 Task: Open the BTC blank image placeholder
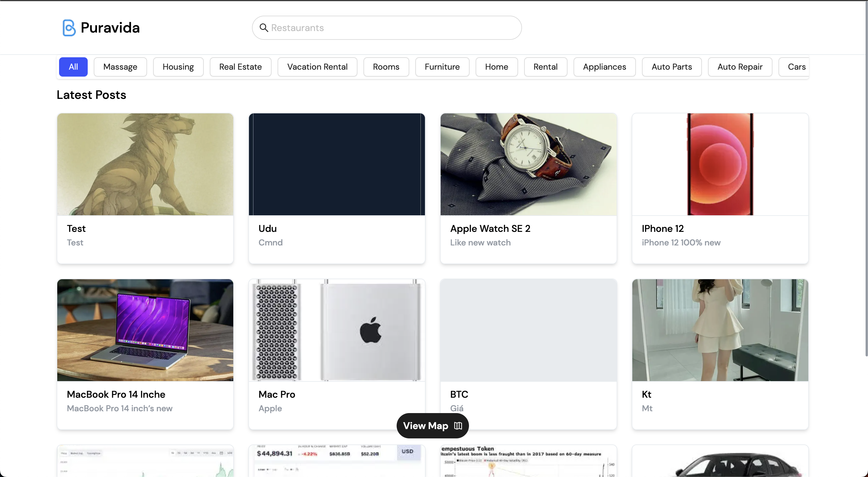[x=529, y=330]
